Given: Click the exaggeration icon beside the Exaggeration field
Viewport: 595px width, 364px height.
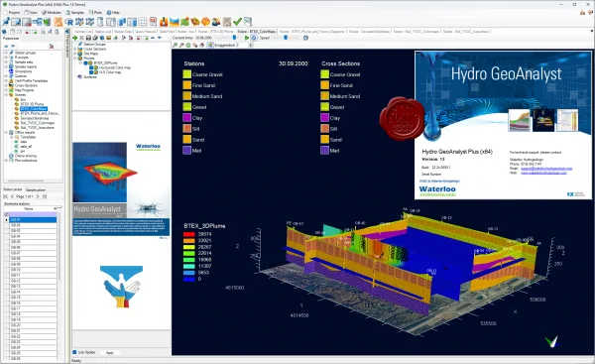Looking at the screenshot, I should point(210,46).
